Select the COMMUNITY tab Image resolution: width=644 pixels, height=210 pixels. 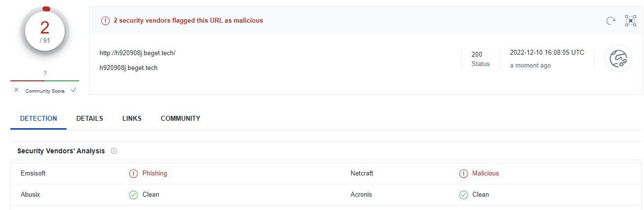tap(180, 119)
